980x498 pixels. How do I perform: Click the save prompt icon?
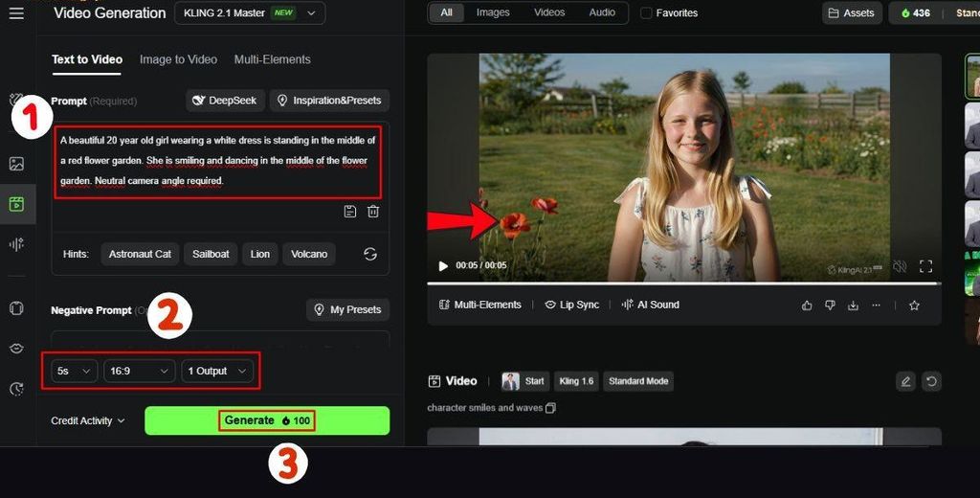point(350,212)
